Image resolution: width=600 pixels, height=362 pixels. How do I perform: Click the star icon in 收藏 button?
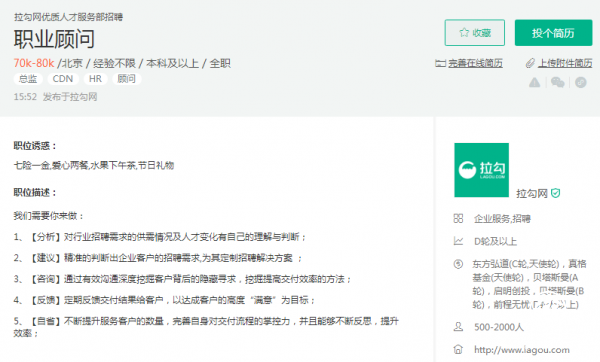tap(464, 33)
